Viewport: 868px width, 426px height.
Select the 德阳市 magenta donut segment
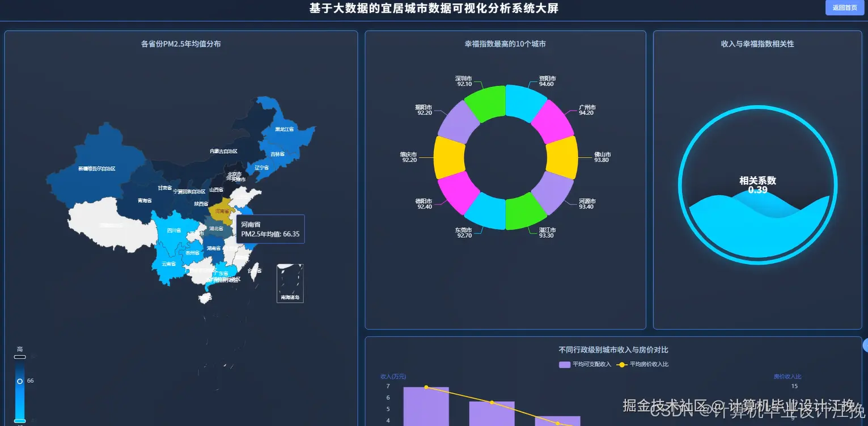(459, 193)
